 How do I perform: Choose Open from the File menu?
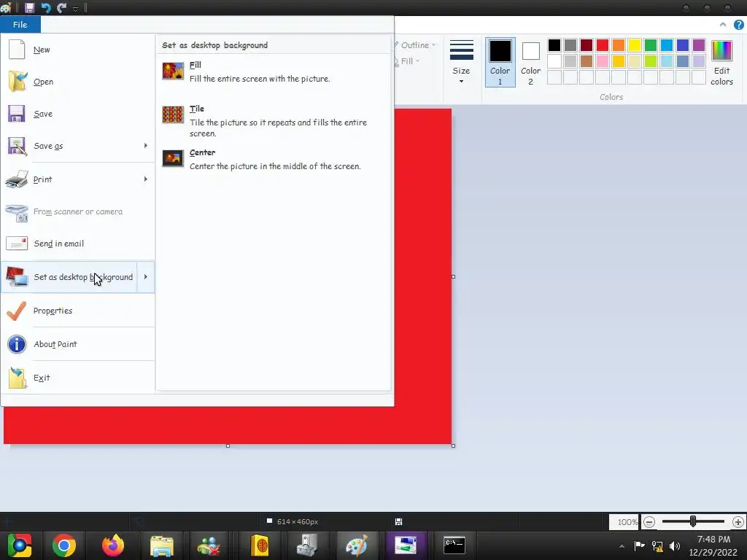(x=77, y=82)
